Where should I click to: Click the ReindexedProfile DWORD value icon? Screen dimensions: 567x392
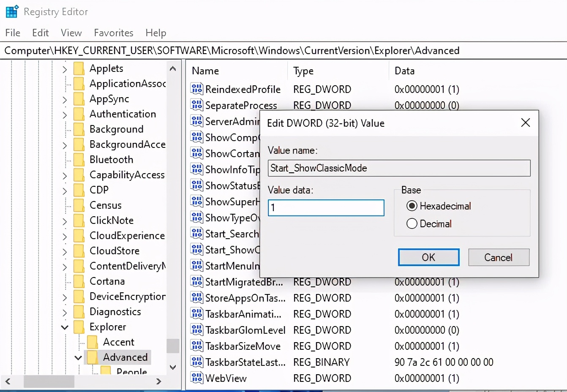tap(196, 89)
